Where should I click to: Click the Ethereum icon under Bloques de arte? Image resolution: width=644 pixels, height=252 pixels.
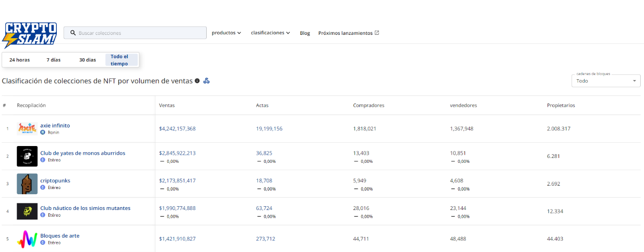click(x=42, y=242)
